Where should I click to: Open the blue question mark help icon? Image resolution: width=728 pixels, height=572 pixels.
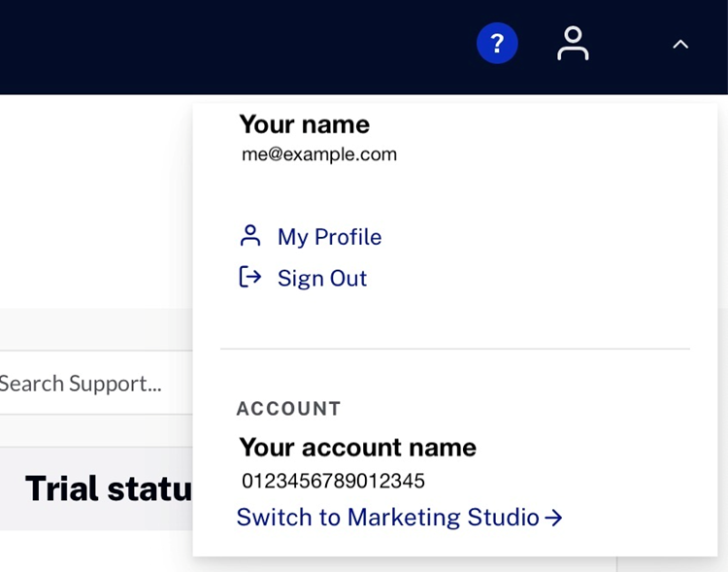pyautogui.click(x=497, y=43)
